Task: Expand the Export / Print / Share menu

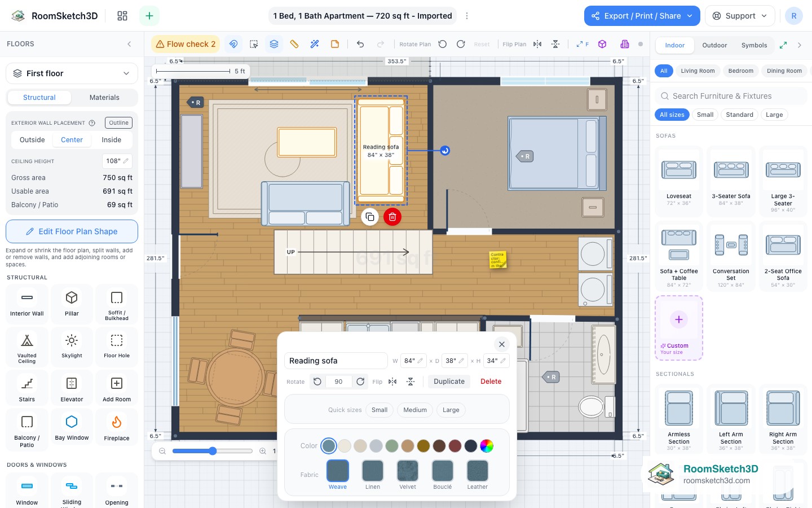Action: pyautogui.click(x=642, y=16)
